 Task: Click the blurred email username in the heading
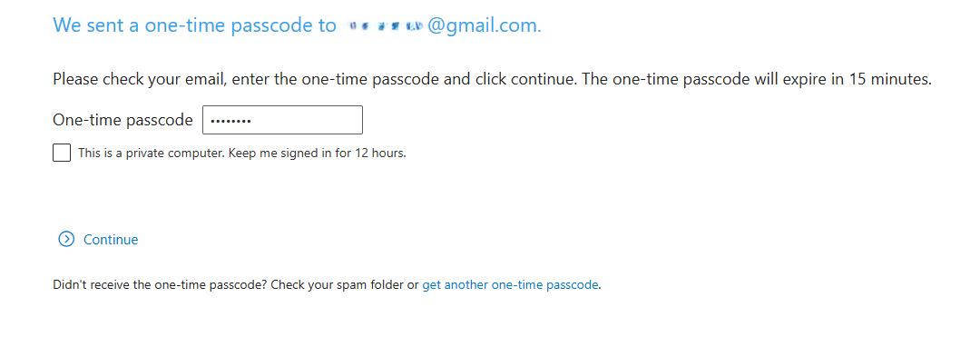click(x=382, y=25)
